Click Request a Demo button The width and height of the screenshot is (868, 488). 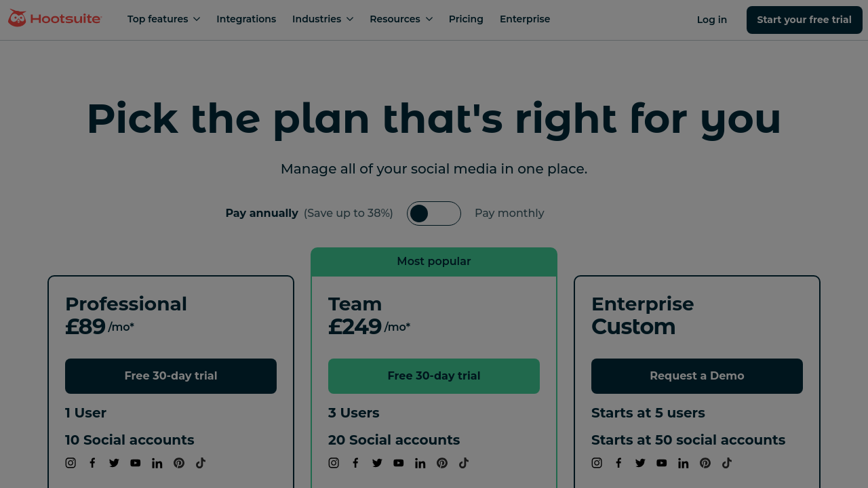pyautogui.click(x=697, y=376)
